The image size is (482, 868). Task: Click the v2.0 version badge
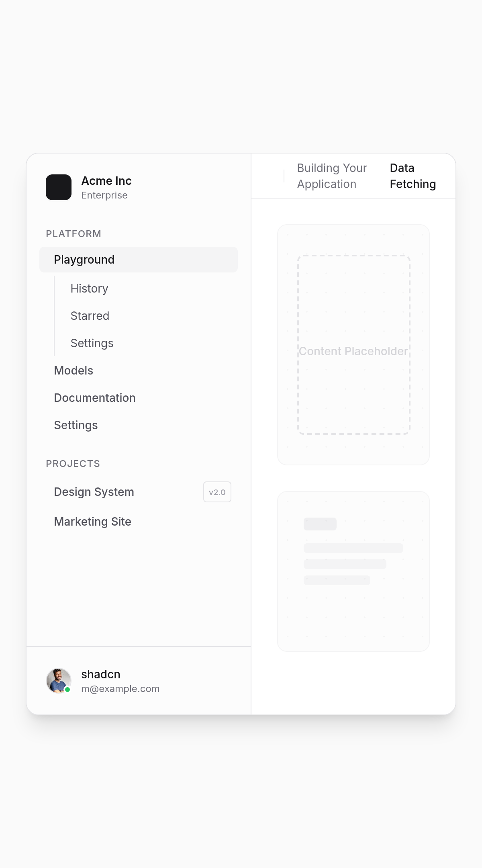217,491
